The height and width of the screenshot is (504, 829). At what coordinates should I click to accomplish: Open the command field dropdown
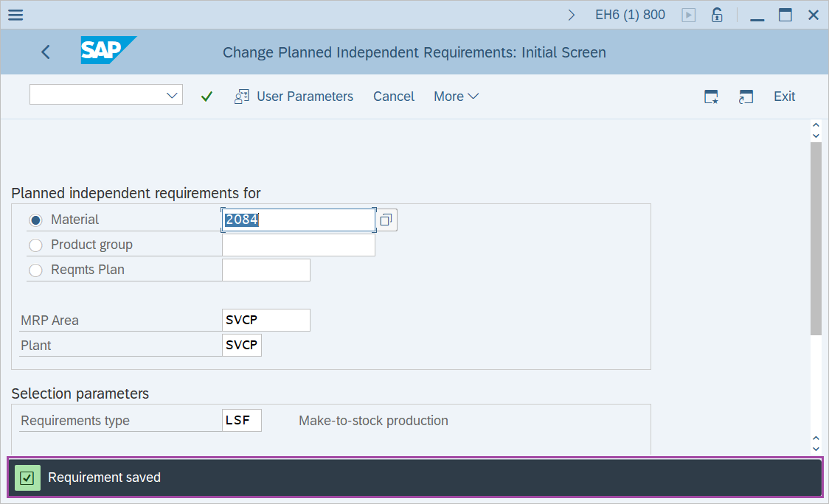pos(173,95)
